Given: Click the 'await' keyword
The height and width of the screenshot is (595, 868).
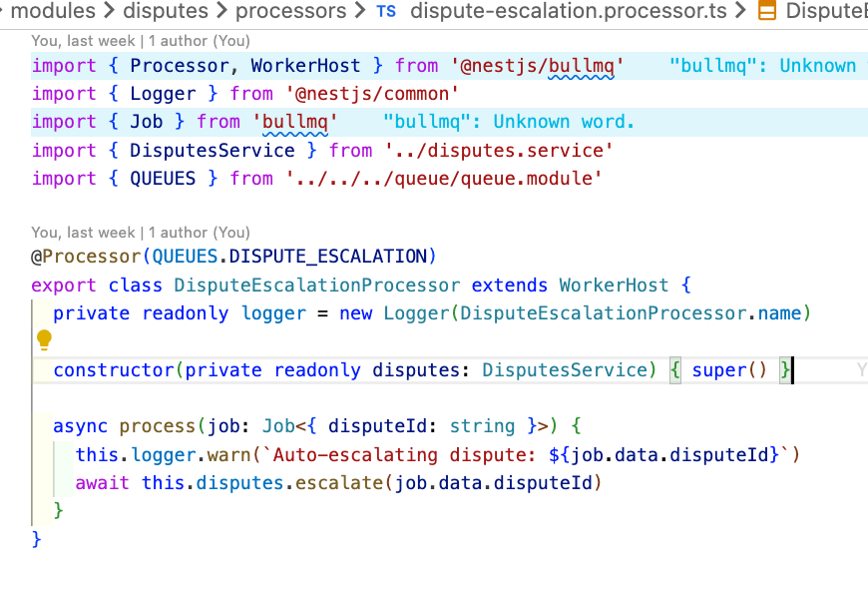Looking at the screenshot, I should click(x=103, y=482).
